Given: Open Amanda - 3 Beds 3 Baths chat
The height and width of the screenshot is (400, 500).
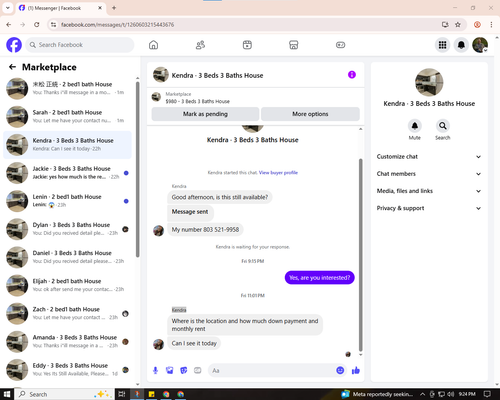Looking at the screenshot, I should (67, 341).
